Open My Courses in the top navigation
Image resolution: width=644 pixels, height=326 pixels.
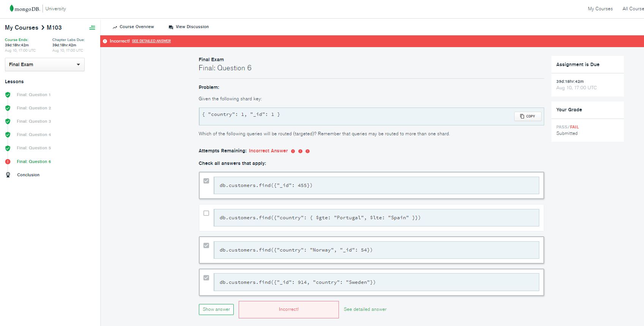tap(600, 9)
